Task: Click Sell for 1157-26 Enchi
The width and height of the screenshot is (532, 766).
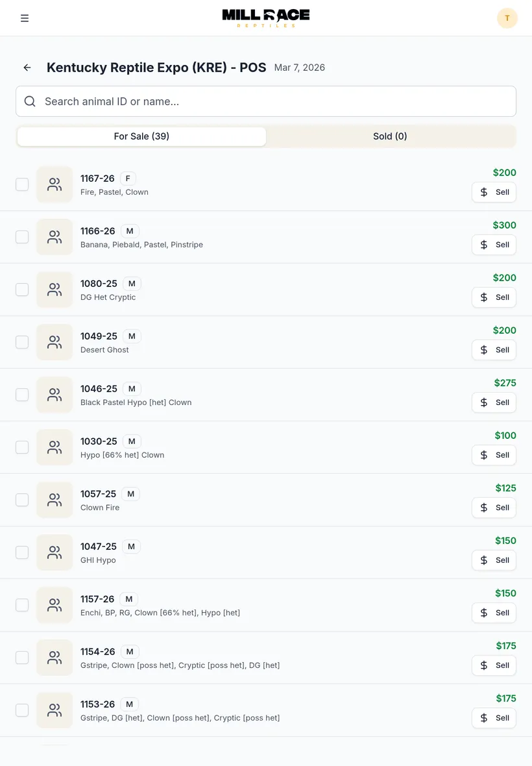Action: pos(494,613)
